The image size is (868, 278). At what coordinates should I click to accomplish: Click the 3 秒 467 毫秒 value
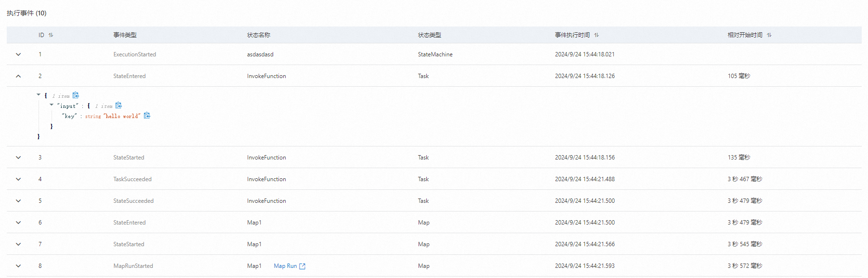(745, 179)
